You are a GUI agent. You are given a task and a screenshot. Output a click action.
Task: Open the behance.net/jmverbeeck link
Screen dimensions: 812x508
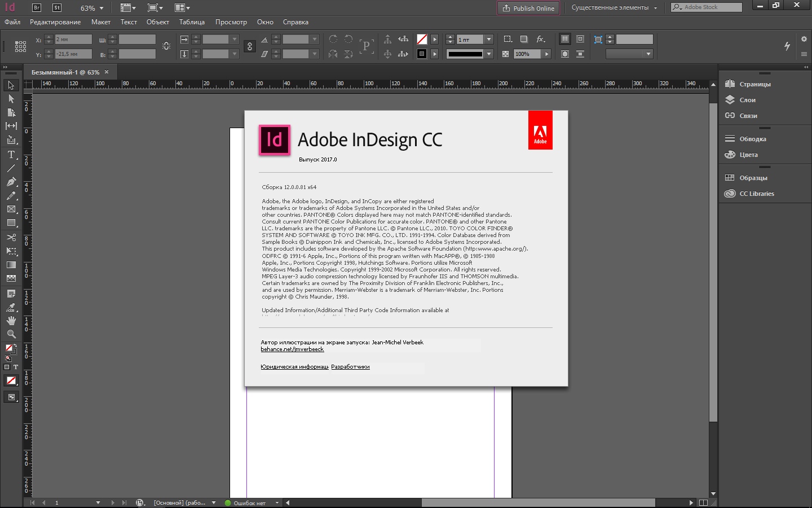click(292, 349)
